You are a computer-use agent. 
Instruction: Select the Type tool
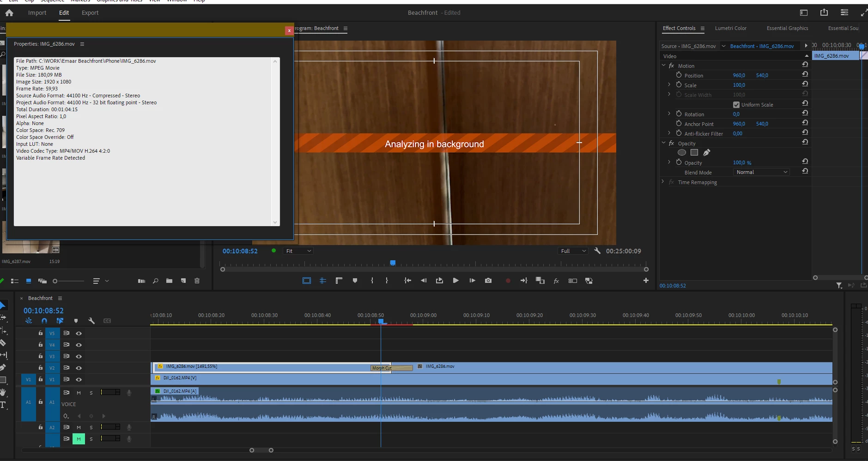tap(3, 405)
